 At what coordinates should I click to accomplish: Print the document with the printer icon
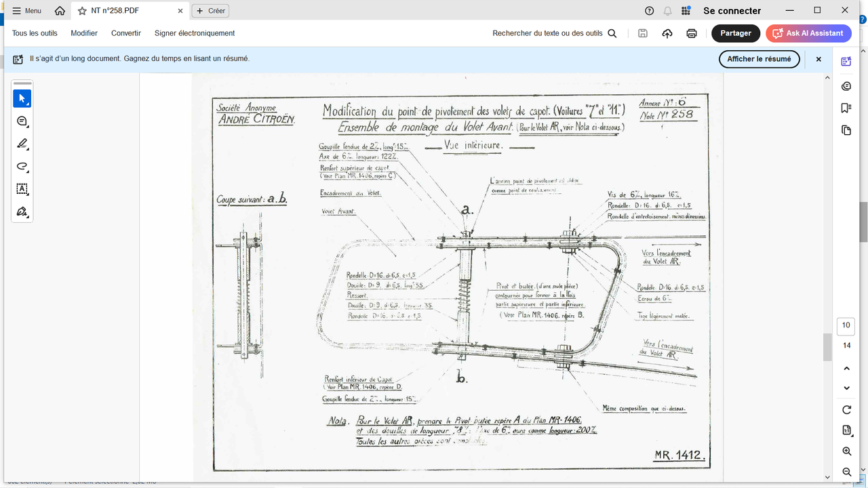click(x=692, y=33)
